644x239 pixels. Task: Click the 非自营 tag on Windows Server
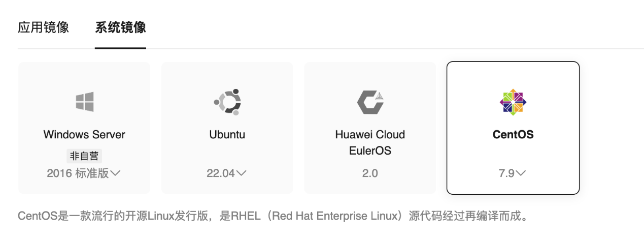pos(84,156)
